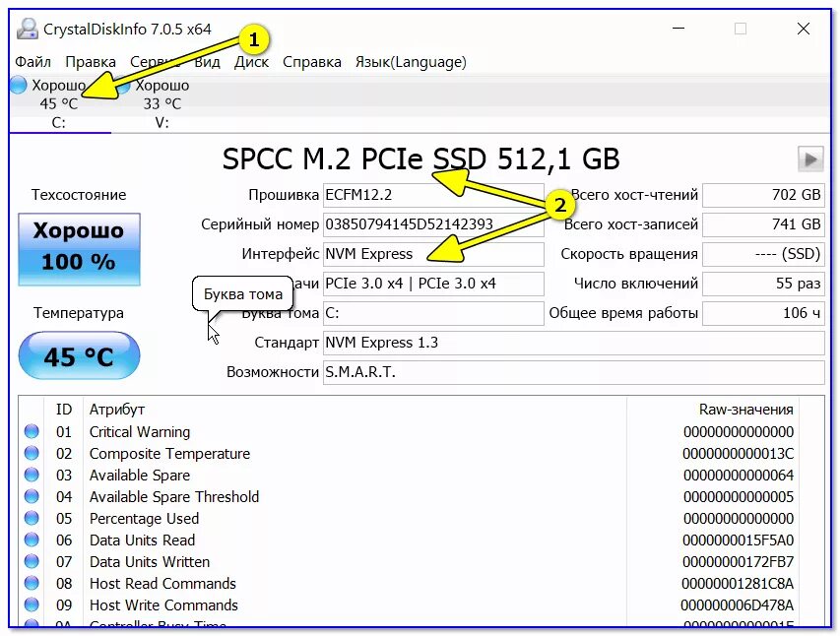
Task: Click the CrystalDiskInfo app icon in title bar
Action: click(x=27, y=29)
